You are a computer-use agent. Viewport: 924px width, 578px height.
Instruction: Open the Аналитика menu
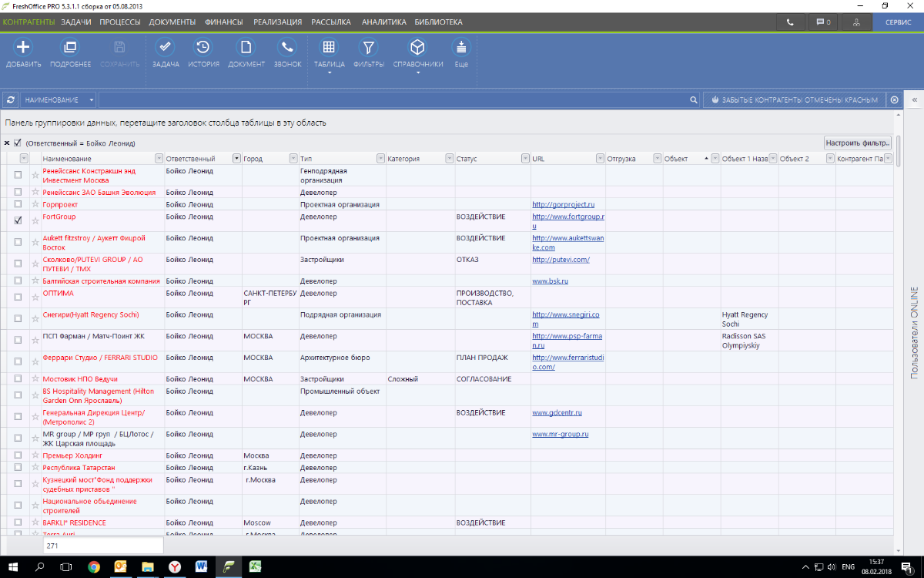(383, 22)
